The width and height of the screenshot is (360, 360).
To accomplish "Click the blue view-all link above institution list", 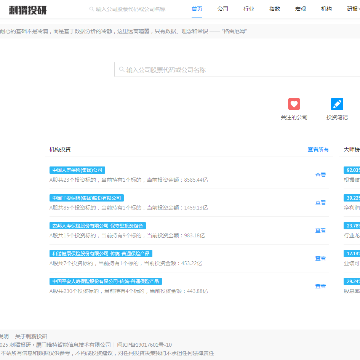I will 318,150.
